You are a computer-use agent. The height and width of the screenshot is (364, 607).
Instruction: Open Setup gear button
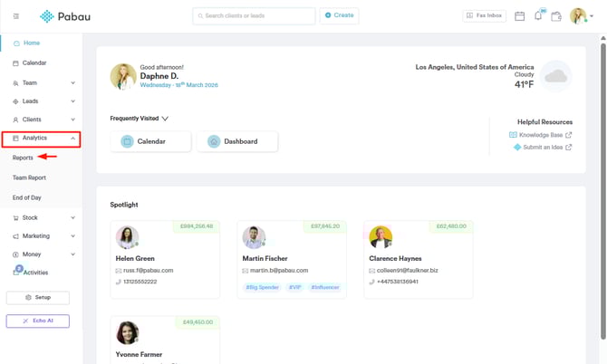click(38, 297)
